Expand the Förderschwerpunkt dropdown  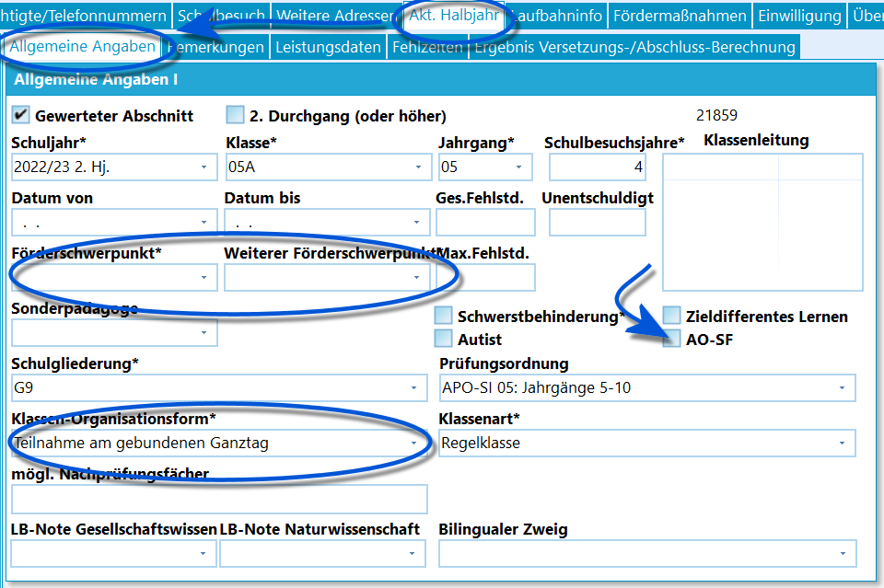tap(114, 278)
